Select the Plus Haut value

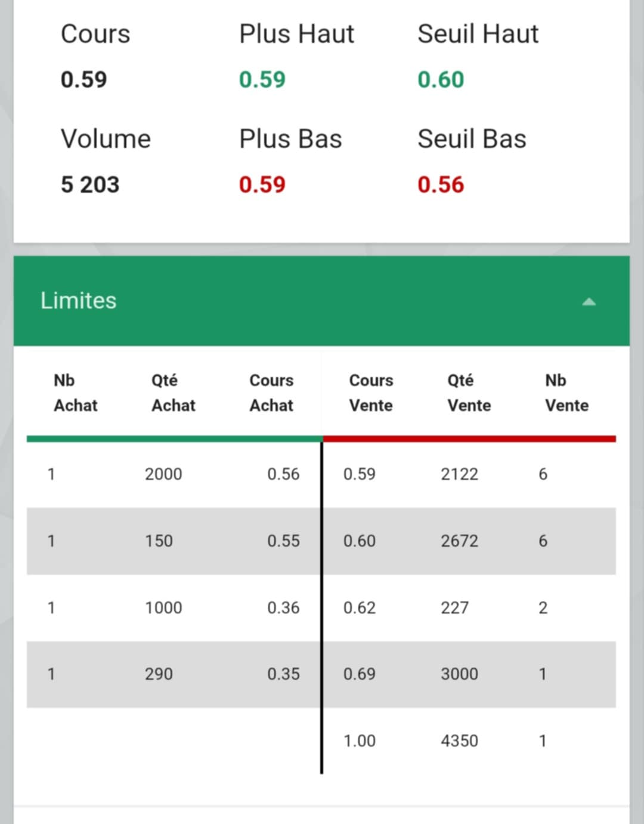[262, 79]
